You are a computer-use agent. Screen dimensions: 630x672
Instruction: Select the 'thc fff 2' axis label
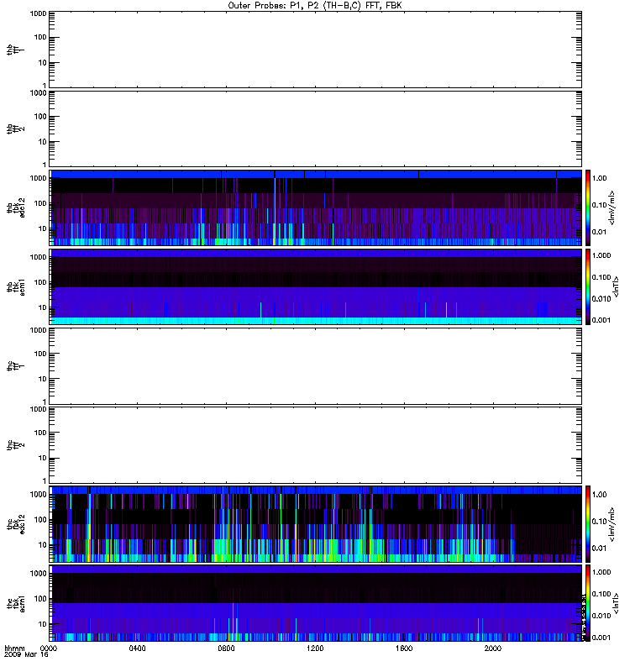pyautogui.click(x=15, y=445)
